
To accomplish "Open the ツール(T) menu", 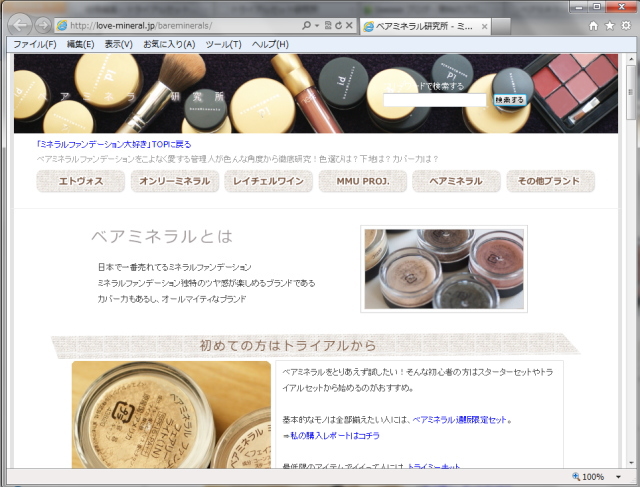I will pyautogui.click(x=223, y=44).
